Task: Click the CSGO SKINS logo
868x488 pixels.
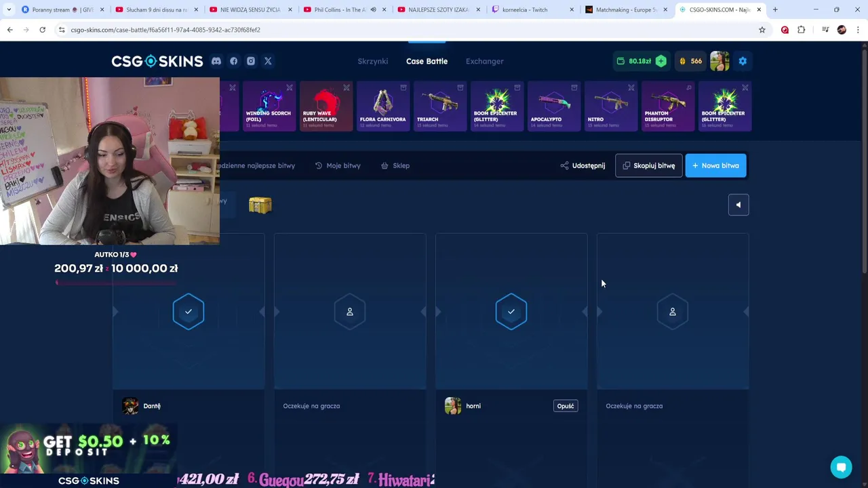Action: coord(157,61)
